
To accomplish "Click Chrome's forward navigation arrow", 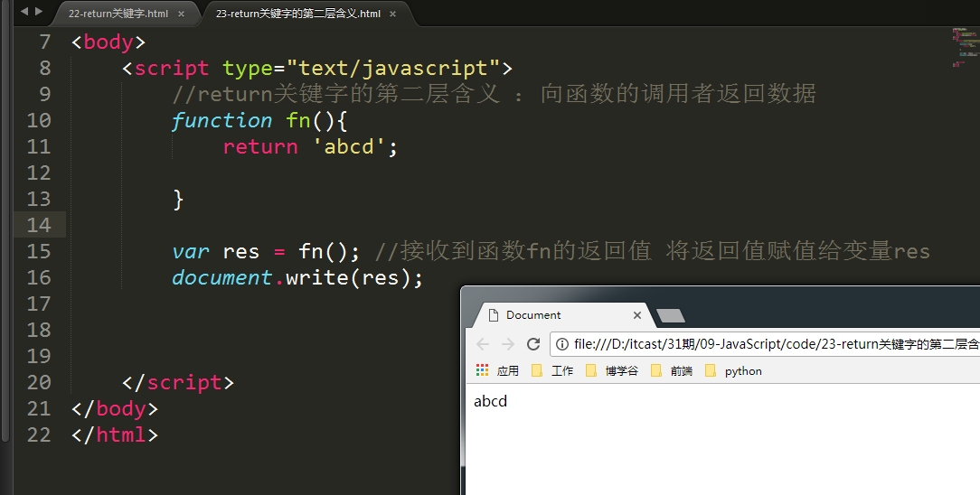I will click(x=507, y=344).
